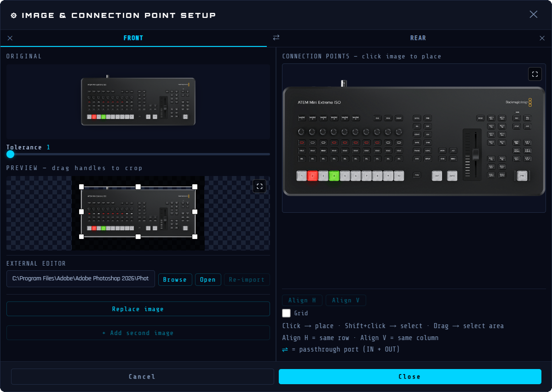Click the bottom-right crop handle
The image size is (552, 392).
click(x=195, y=237)
